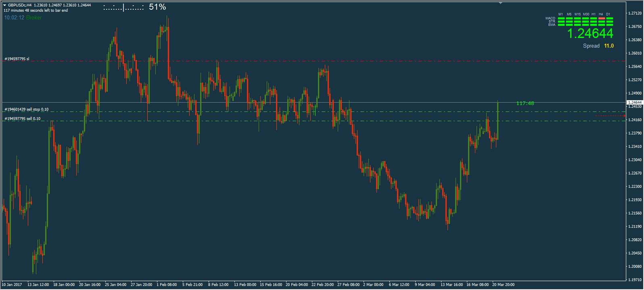This screenshot has width=644, height=290.
Task: Click the M1 MACD green signal block
Action: (x=561, y=19)
